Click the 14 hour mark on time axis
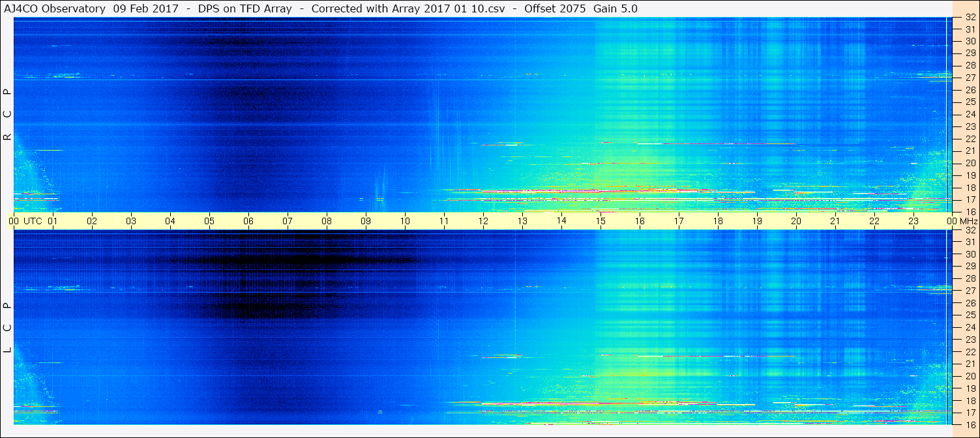Image resolution: width=980 pixels, height=438 pixels. 561,221
